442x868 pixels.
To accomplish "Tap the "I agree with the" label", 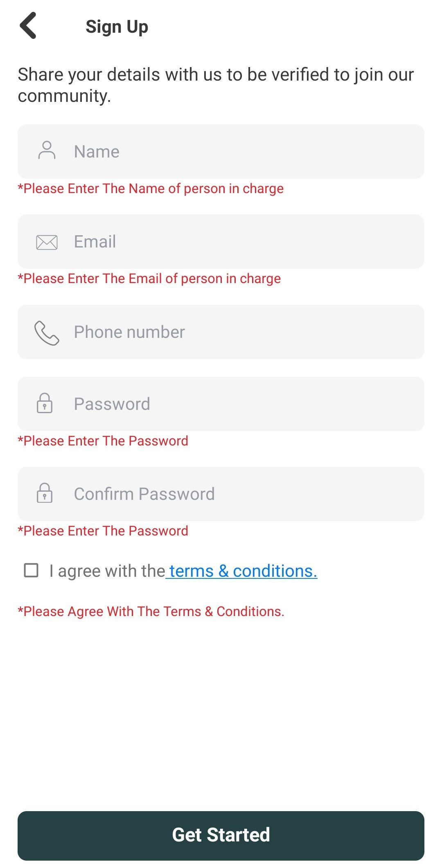I will (107, 571).
